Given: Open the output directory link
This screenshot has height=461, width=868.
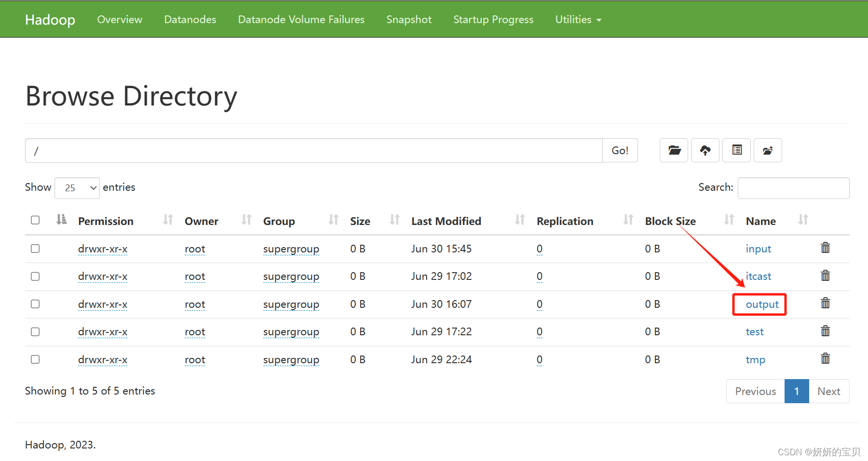Looking at the screenshot, I should tap(762, 304).
